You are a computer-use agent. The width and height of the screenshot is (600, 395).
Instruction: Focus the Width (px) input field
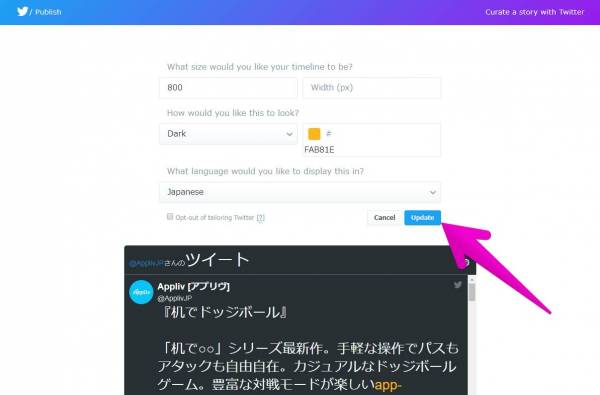(x=372, y=88)
